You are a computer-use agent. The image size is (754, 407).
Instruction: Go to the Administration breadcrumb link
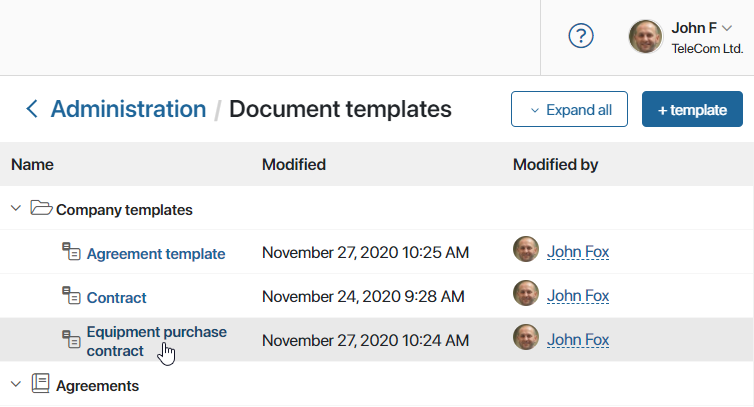tap(128, 109)
